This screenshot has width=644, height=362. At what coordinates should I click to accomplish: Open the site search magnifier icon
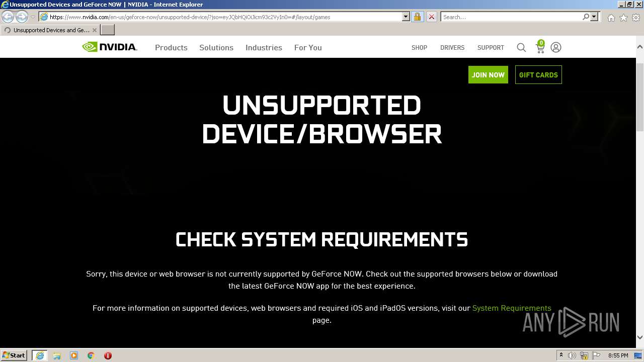click(521, 47)
